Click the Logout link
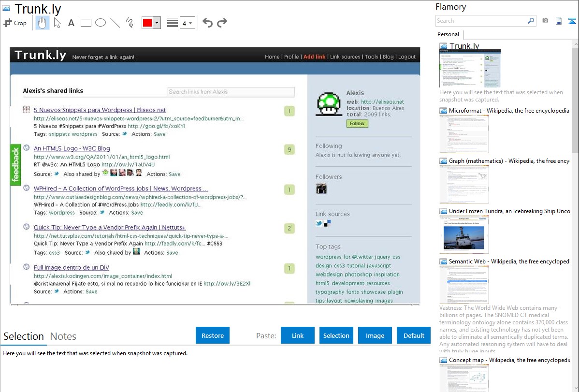Screen dimensions: 579x392 point(407,57)
